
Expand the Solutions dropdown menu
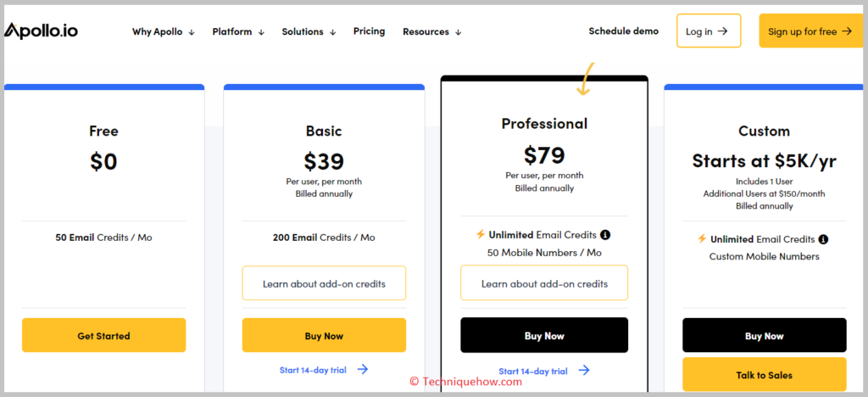coord(309,31)
